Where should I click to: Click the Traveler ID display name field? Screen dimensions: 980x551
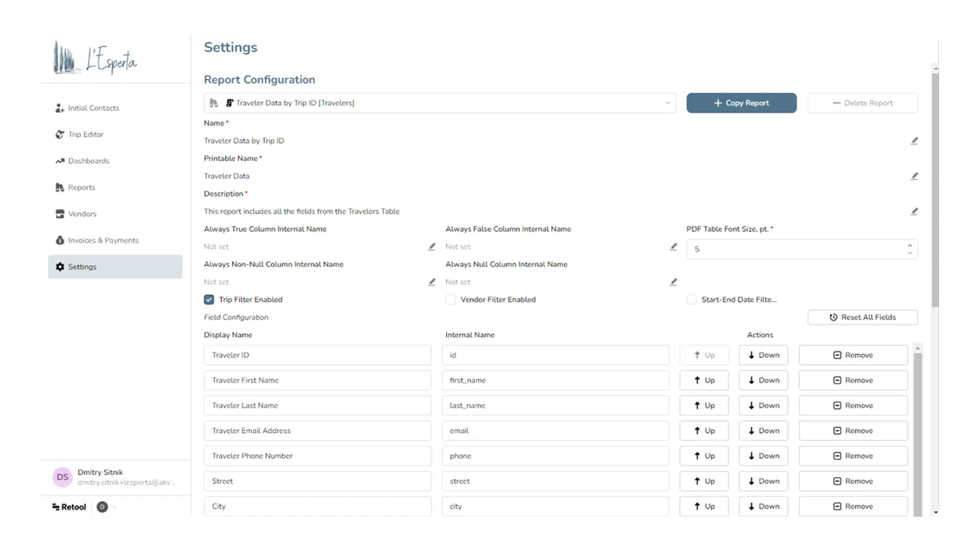pos(317,355)
